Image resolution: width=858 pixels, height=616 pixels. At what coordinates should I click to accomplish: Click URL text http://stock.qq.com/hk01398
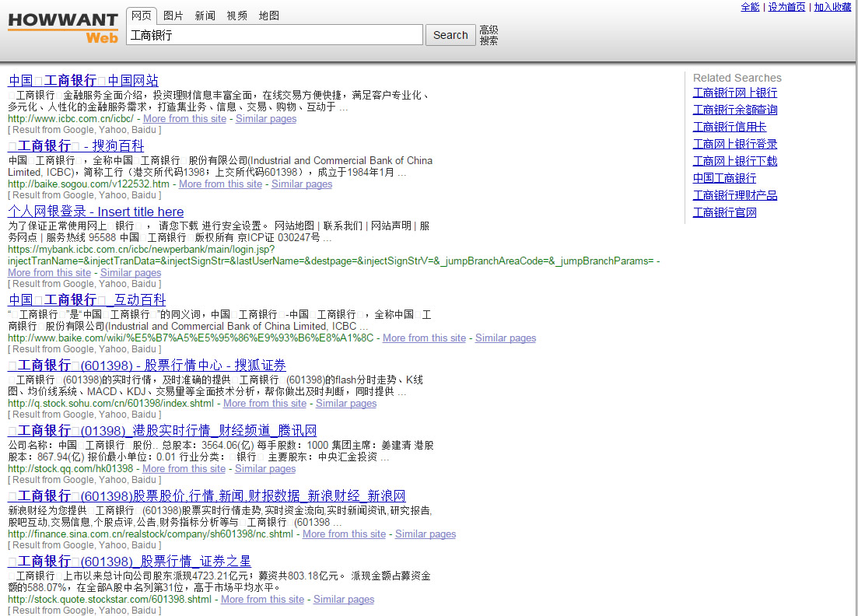point(71,469)
